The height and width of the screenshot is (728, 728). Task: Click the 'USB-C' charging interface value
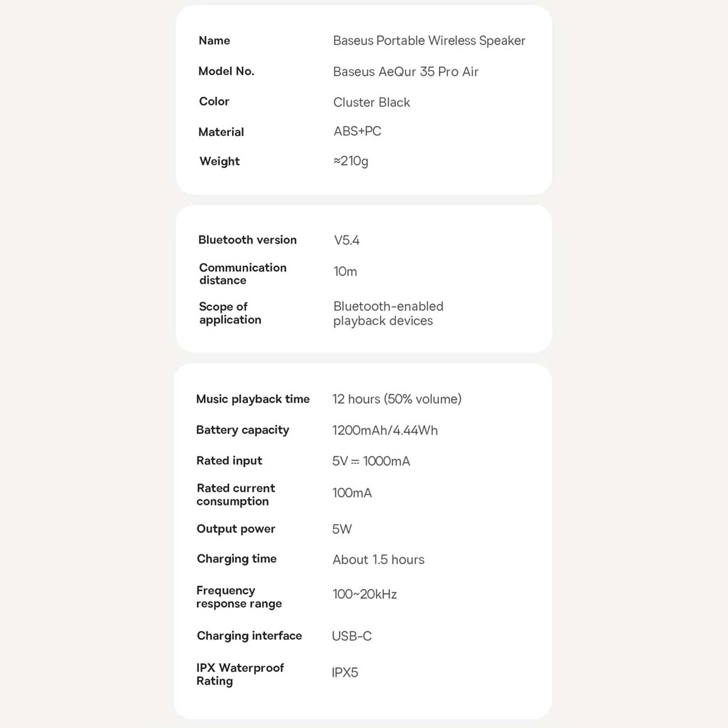[x=352, y=636]
